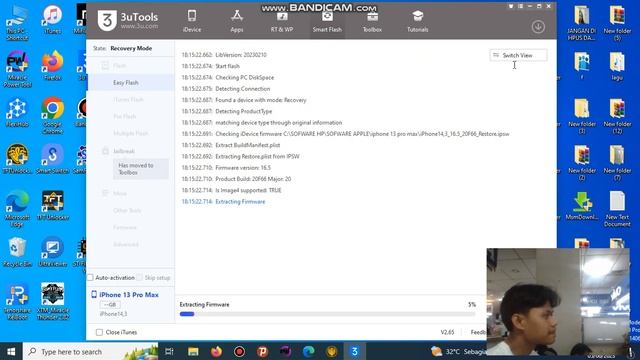Click the Miracle Power Tool desktop icon

[x=17, y=69]
